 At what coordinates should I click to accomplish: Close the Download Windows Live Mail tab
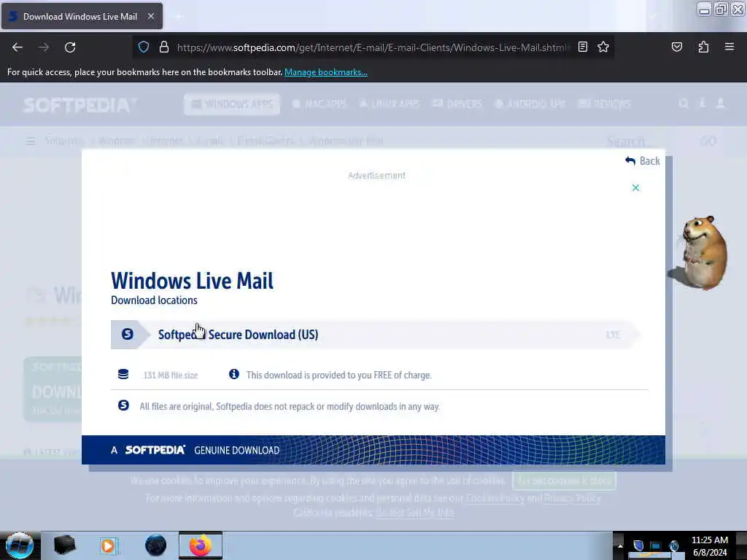coord(151,16)
